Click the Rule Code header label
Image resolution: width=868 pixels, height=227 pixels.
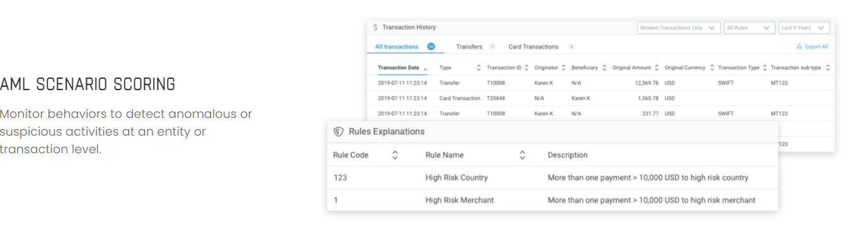pos(351,155)
